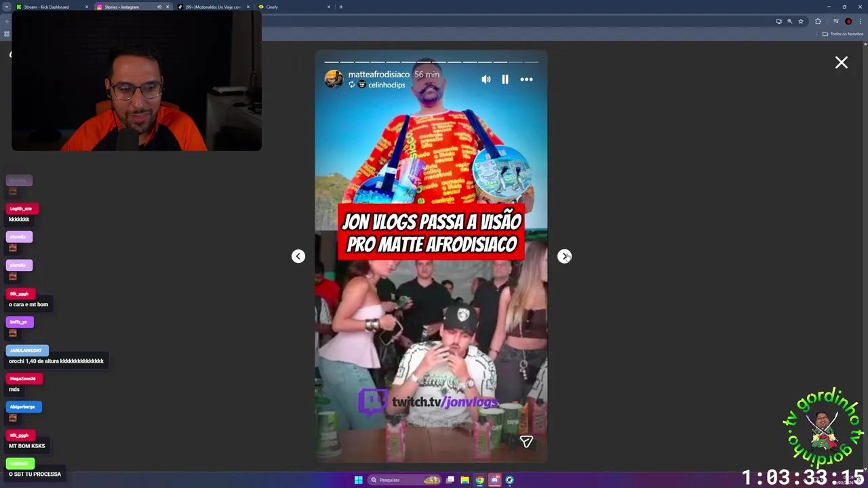The width and height of the screenshot is (868, 488).
Task: Click the Legith_one chat username
Action: click(x=21, y=209)
